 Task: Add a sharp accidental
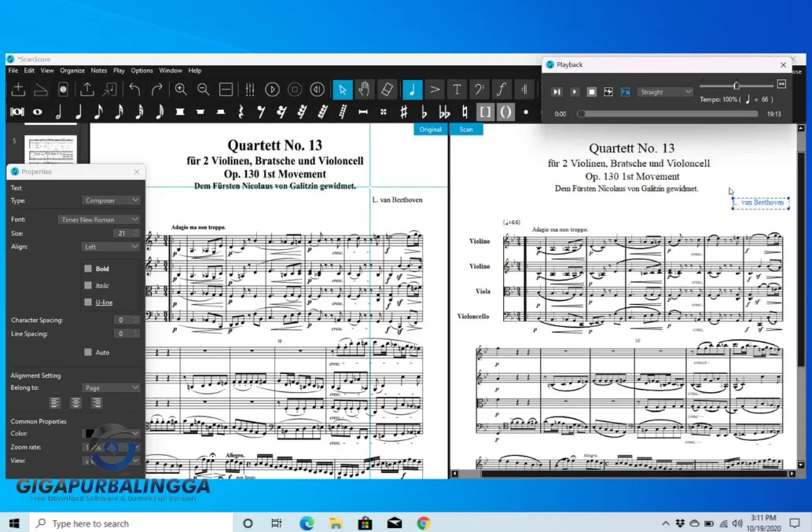point(403,112)
